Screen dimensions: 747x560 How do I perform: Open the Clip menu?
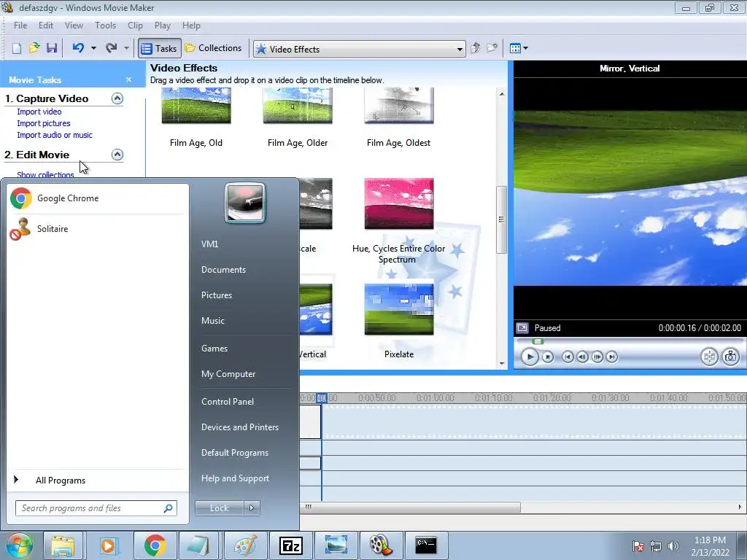coord(135,26)
